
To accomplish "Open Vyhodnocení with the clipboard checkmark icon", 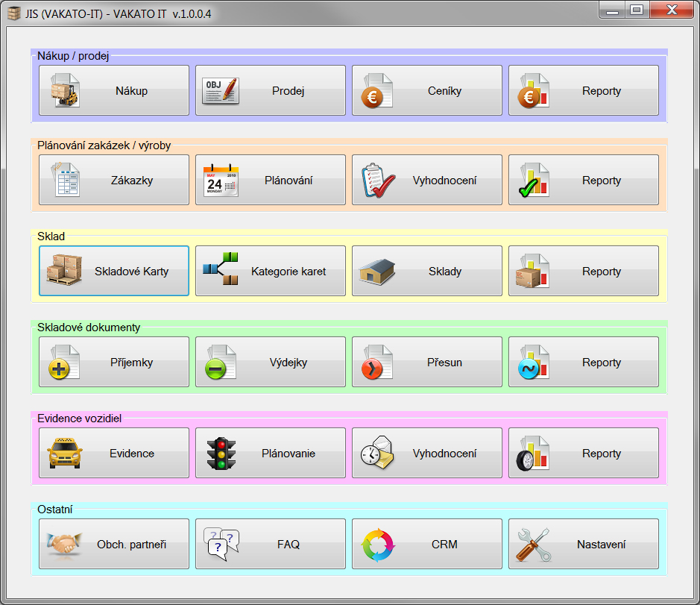I will (x=427, y=180).
